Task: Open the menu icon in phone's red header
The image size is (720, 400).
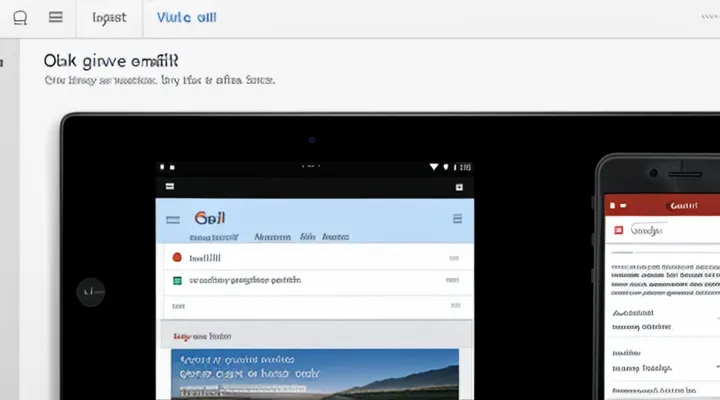Action: [618, 203]
